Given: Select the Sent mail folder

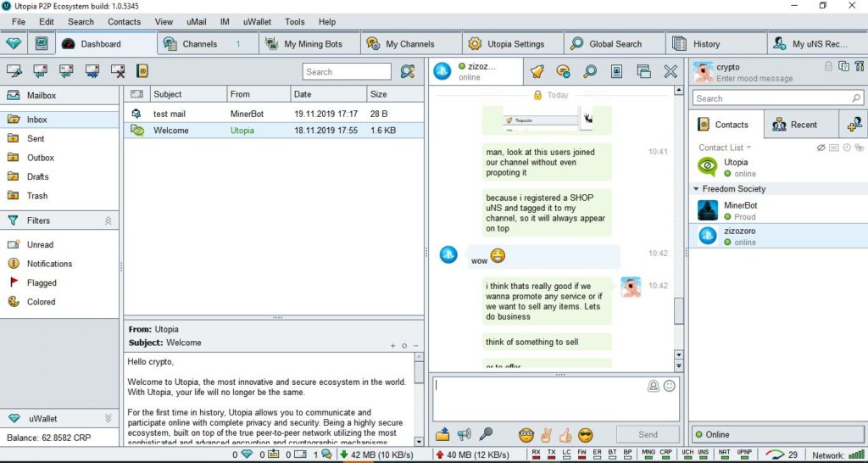Looking at the screenshot, I should (59, 138).
